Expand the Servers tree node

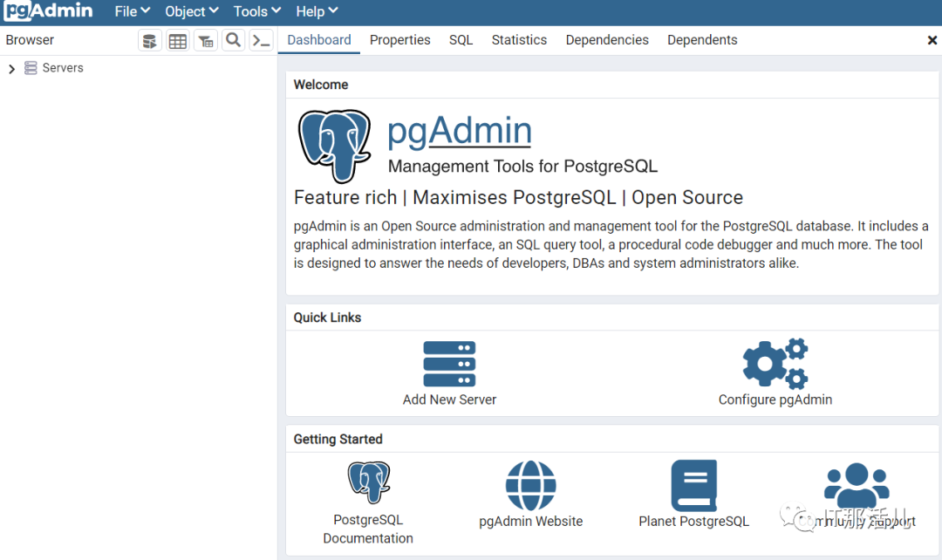point(11,67)
